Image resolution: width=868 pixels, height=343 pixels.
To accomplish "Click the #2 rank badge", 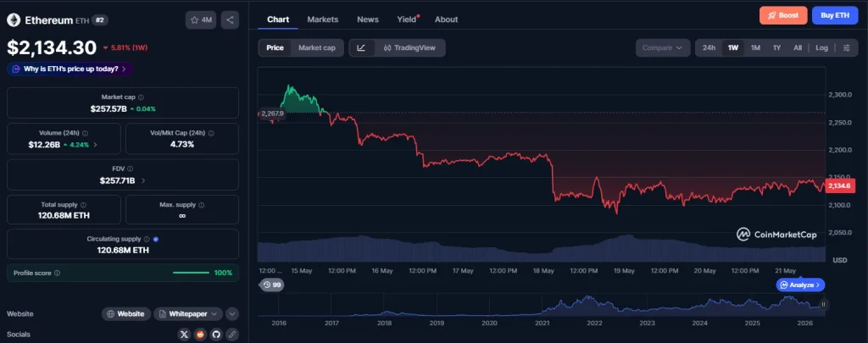I will 100,20.
